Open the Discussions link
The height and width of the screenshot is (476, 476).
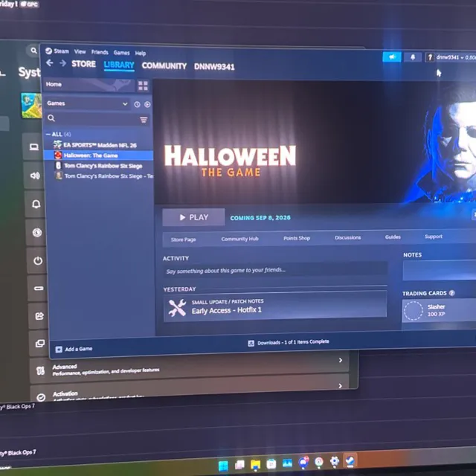(x=347, y=237)
